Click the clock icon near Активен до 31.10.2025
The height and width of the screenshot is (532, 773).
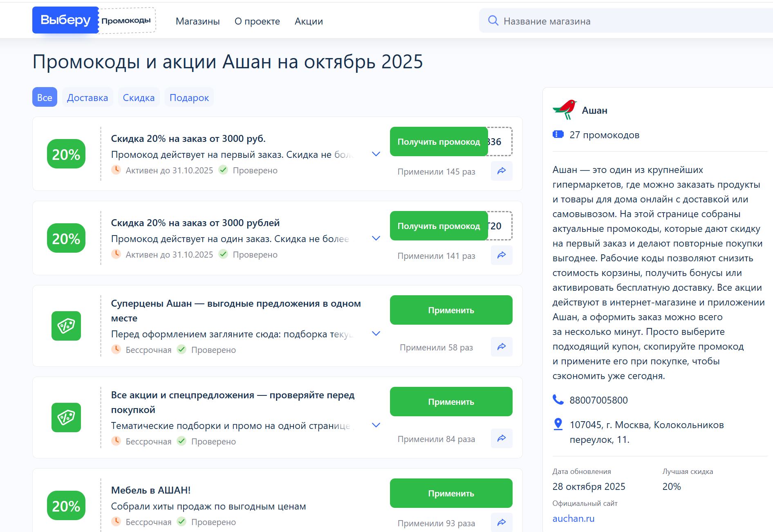pyautogui.click(x=117, y=171)
